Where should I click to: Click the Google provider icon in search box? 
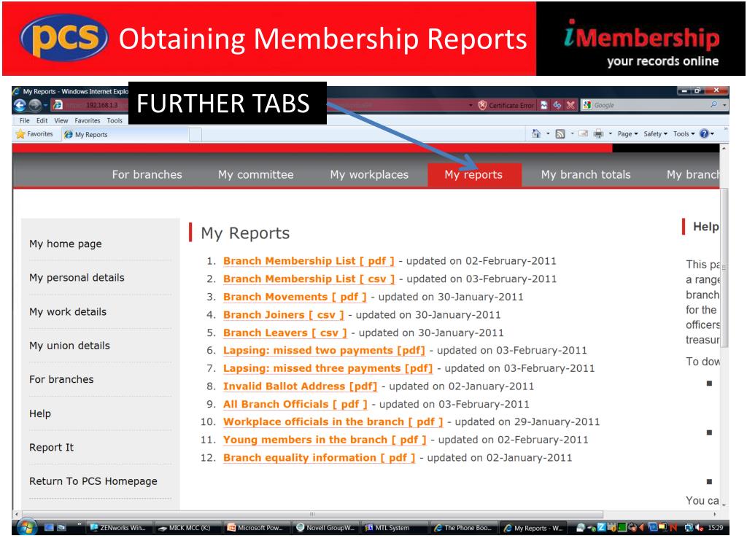click(587, 105)
